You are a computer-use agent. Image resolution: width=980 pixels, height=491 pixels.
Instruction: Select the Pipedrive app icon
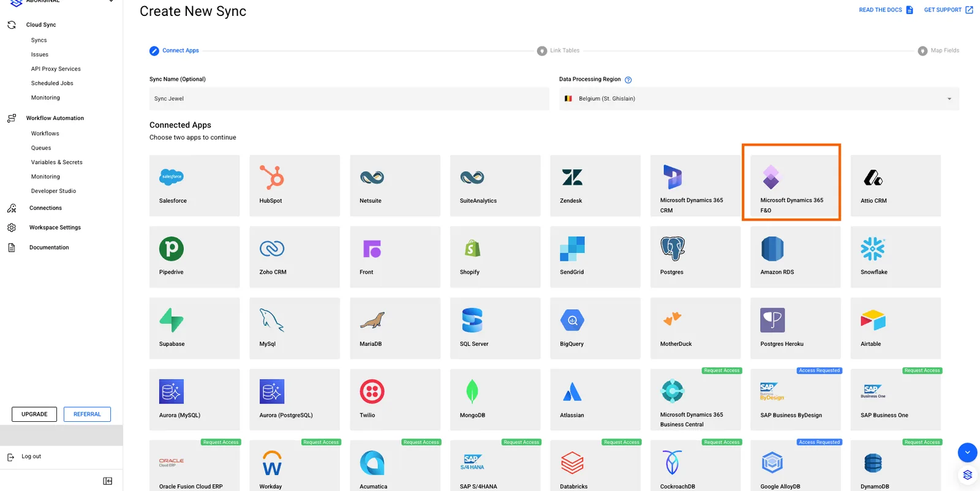click(171, 249)
